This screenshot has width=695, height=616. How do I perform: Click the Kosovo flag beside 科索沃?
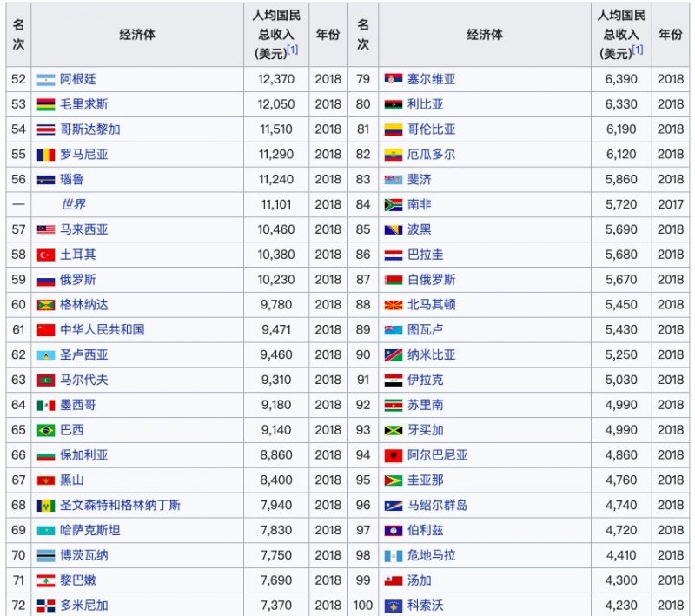394,606
